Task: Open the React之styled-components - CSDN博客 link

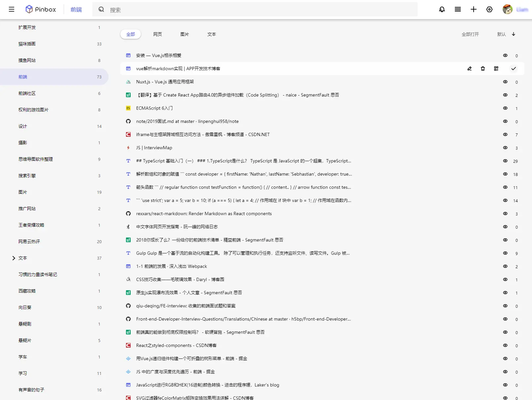Action: (176, 345)
